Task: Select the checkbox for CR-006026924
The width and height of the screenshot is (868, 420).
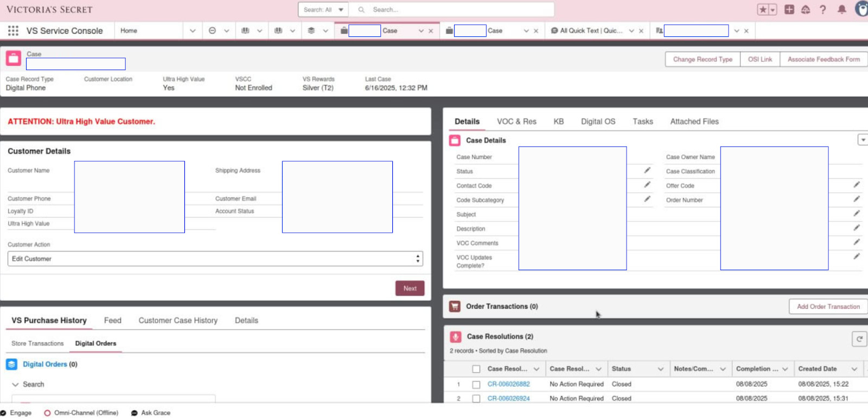Action: (x=476, y=398)
